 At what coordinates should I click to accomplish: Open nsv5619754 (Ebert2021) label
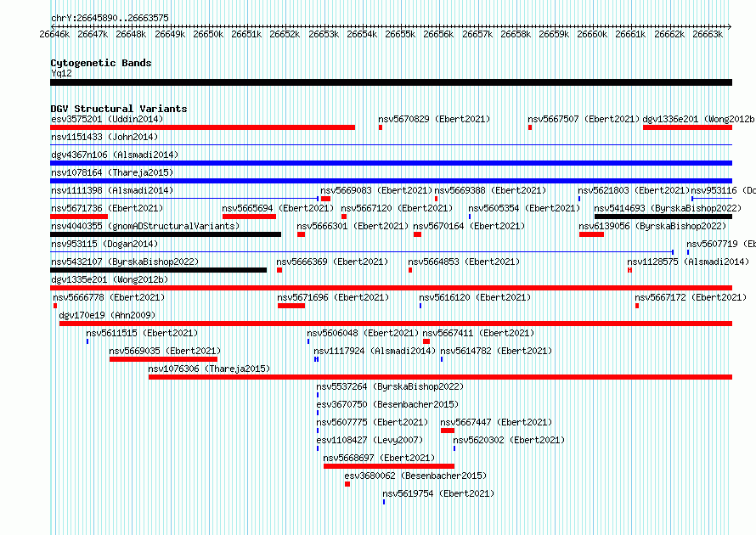[438, 493]
